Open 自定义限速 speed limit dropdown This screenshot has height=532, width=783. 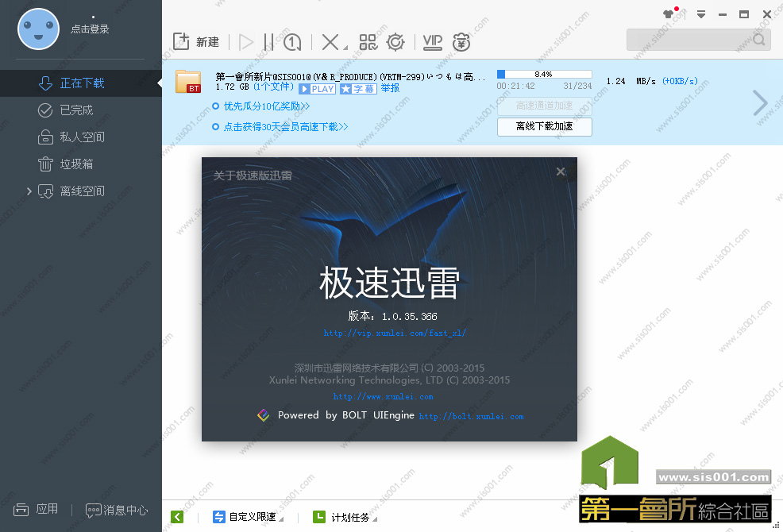pyautogui.click(x=249, y=516)
